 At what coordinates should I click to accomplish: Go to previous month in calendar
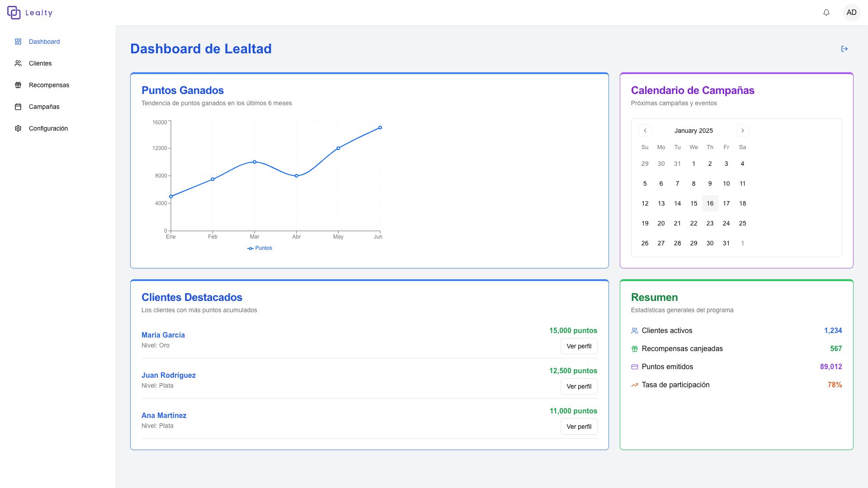click(645, 131)
